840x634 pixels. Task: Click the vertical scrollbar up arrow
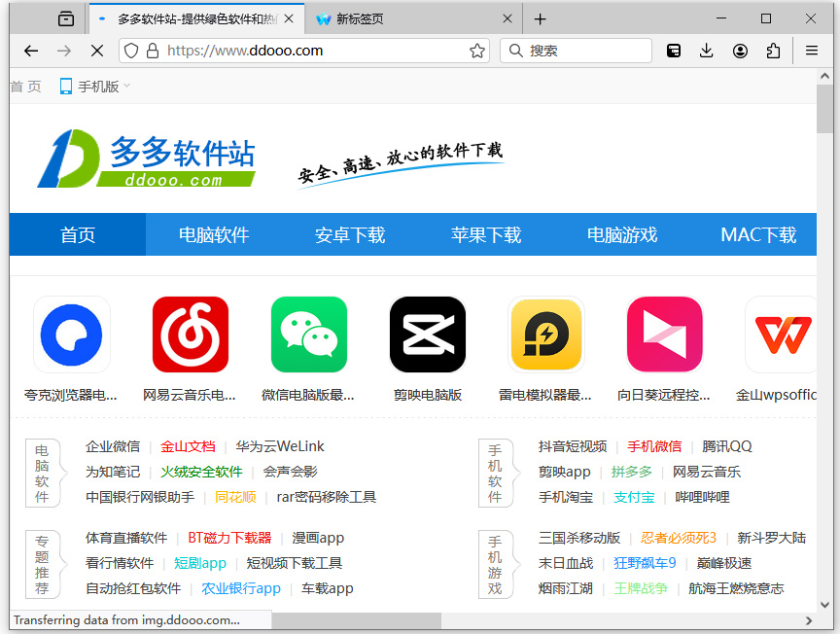point(824,76)
